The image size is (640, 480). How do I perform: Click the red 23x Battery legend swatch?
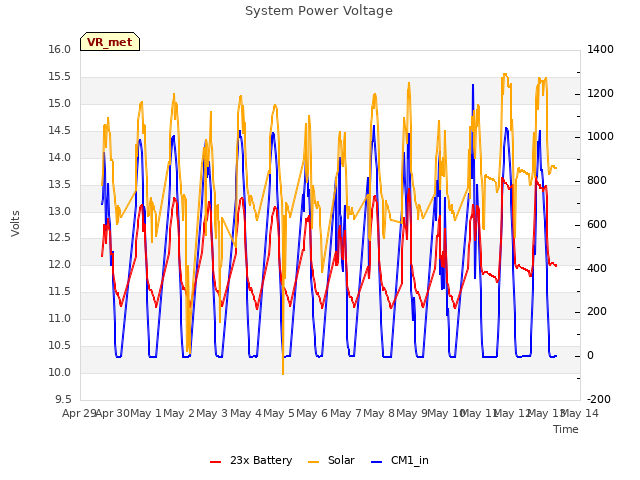point(216,462)
